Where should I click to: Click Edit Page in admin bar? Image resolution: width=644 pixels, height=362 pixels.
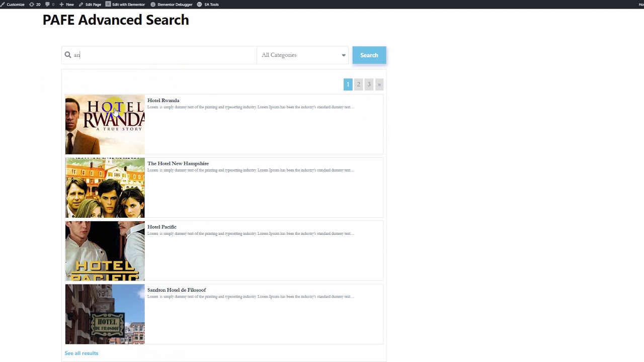90,5
